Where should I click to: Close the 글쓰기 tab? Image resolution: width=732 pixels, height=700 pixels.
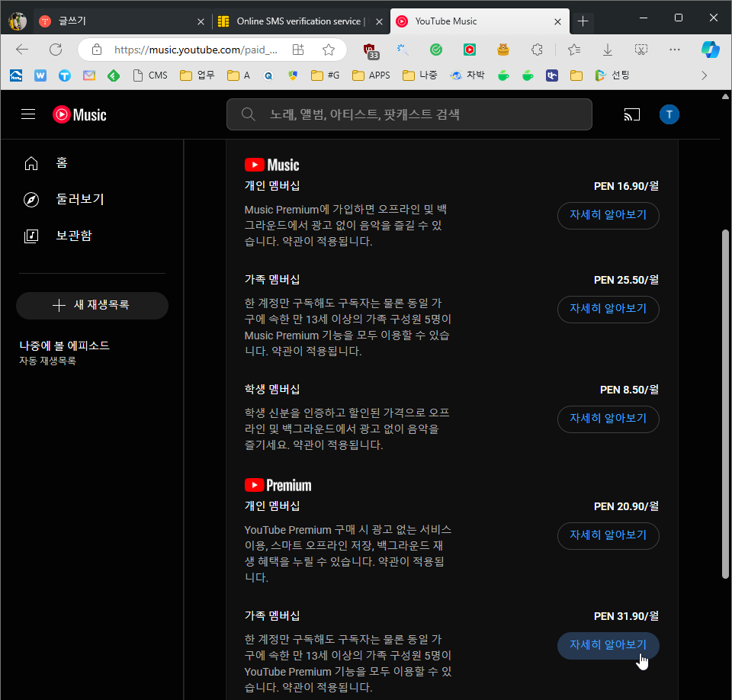[x=201, y=21]
